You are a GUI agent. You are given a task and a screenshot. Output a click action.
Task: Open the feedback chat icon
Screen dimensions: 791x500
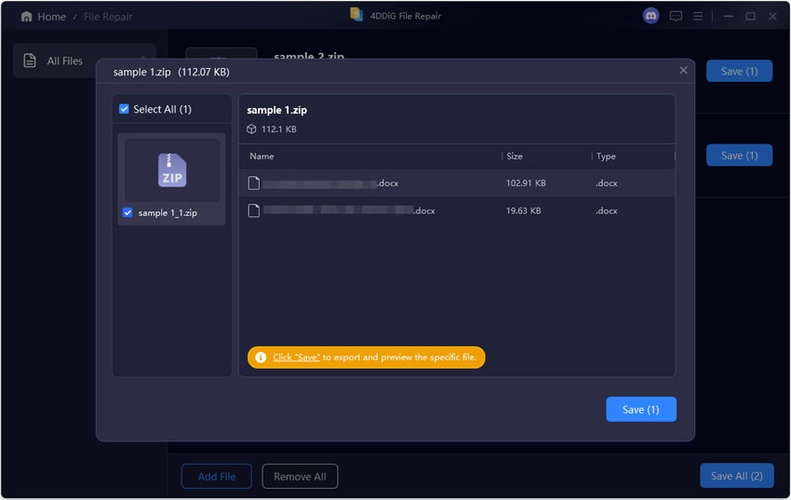point(675,16)
